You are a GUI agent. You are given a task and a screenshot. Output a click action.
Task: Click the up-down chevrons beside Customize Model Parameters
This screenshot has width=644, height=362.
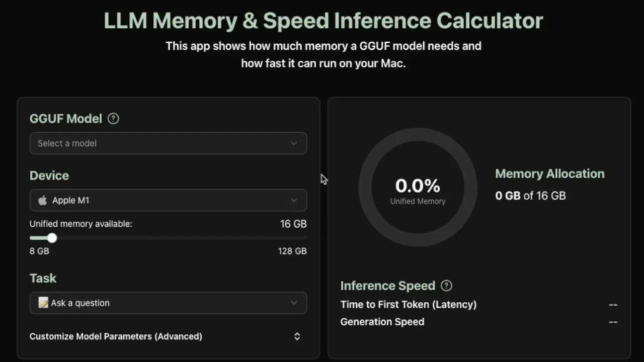[x=297, y=336]
